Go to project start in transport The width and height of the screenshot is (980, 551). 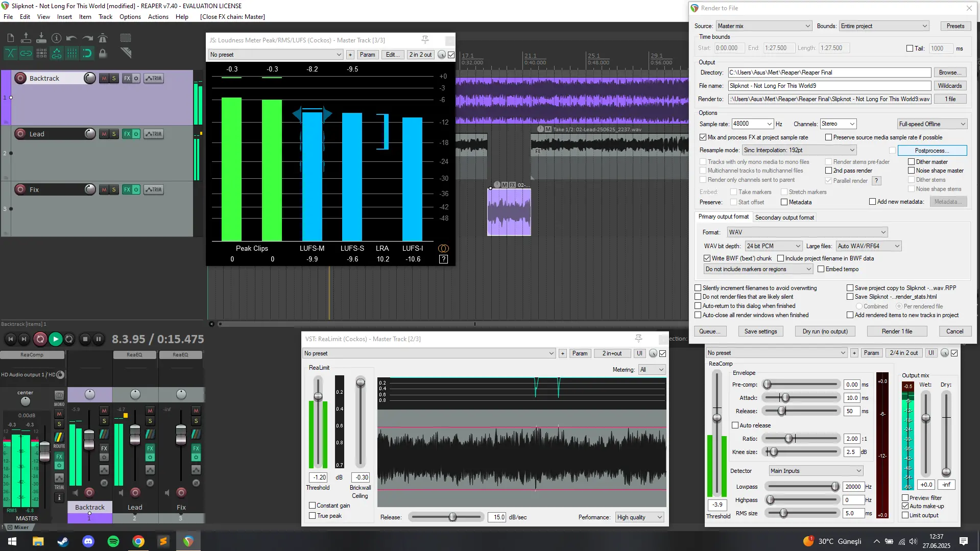pyautogui.click(x=11, y=339)
